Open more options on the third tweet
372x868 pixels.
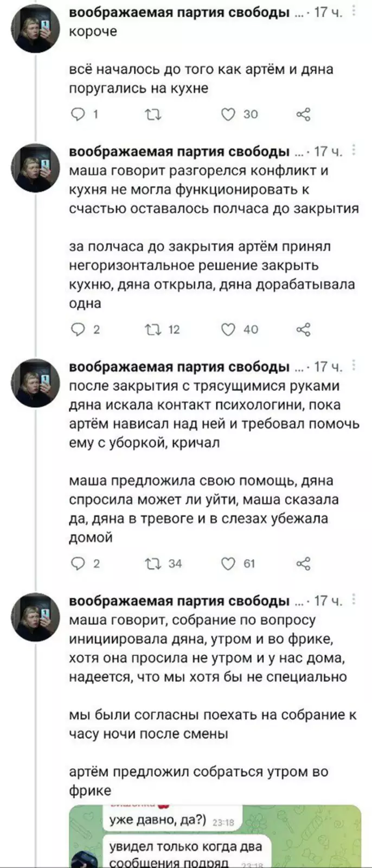(354, 366)
